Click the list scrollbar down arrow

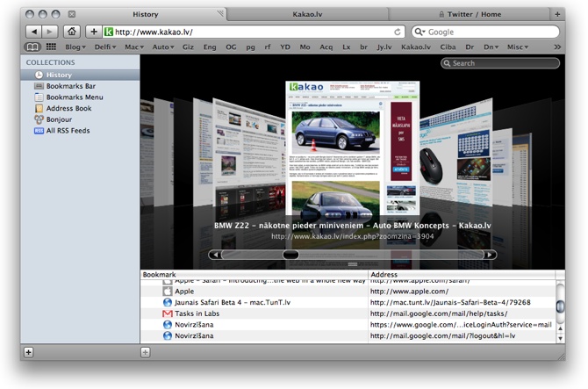point(560,338)
